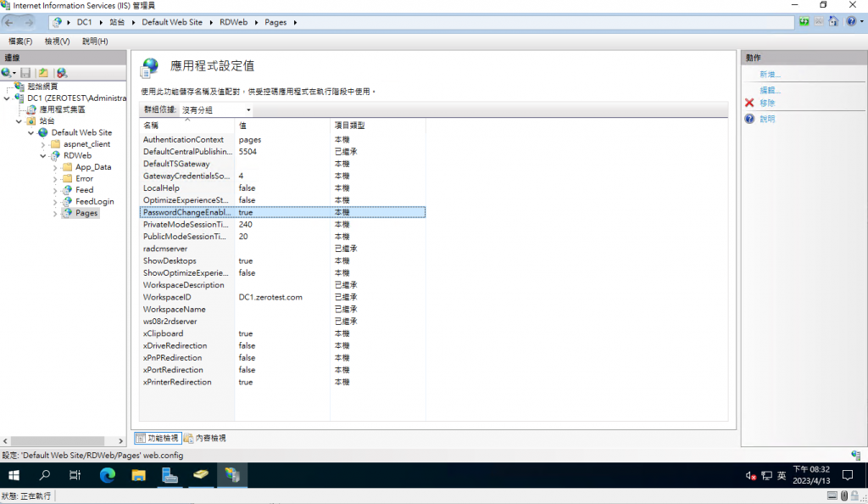Select the radcmserver row
This screenshot has width=868, height=504.
point(282,249)
